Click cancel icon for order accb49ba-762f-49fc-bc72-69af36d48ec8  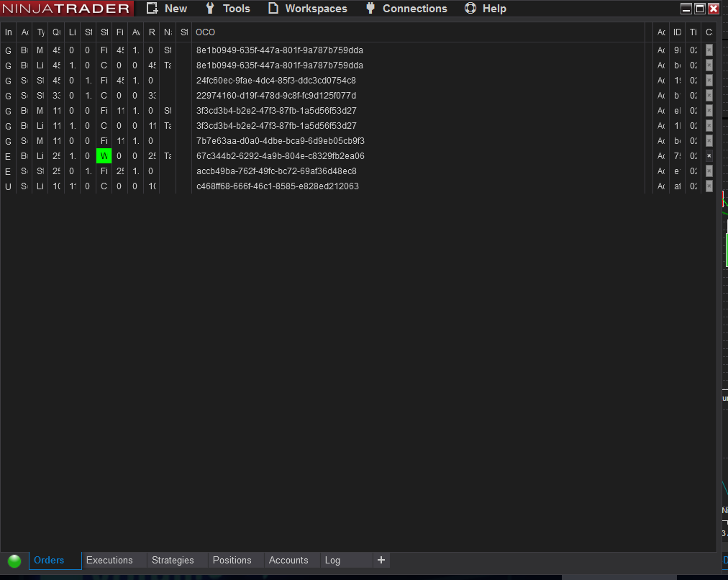(x=709, y=171)
